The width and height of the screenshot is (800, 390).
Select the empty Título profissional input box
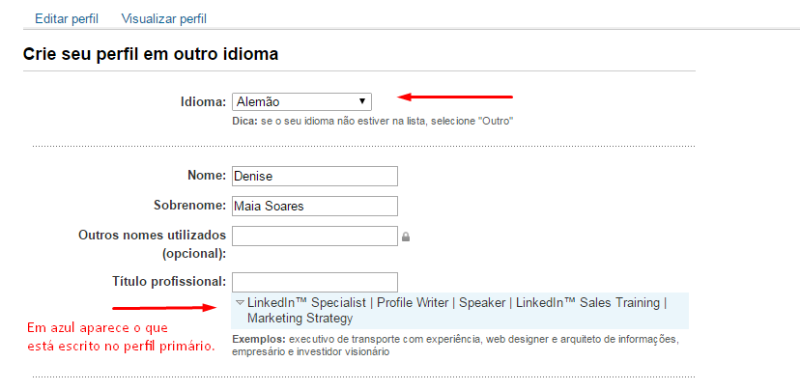[x=315, y=282]
